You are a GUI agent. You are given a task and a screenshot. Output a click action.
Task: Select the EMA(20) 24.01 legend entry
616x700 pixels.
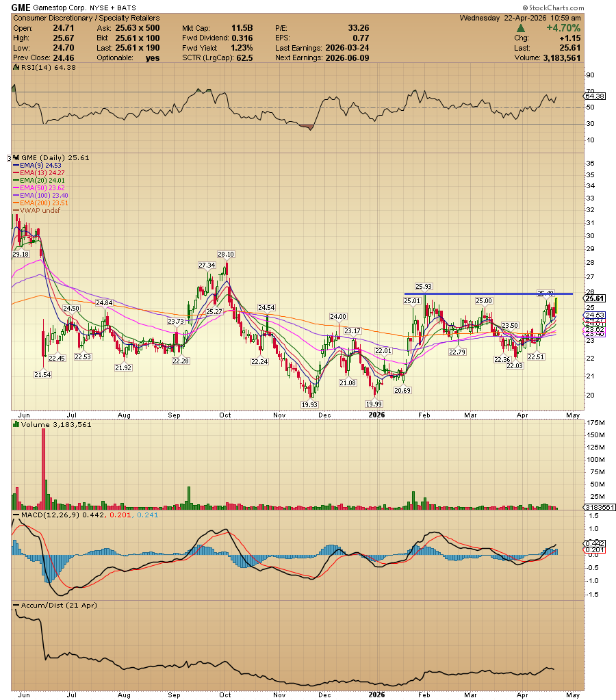[39, 181]
